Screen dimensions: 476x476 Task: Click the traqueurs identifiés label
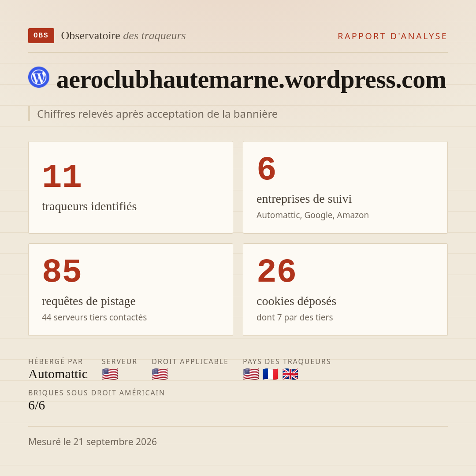pos(89,206)
